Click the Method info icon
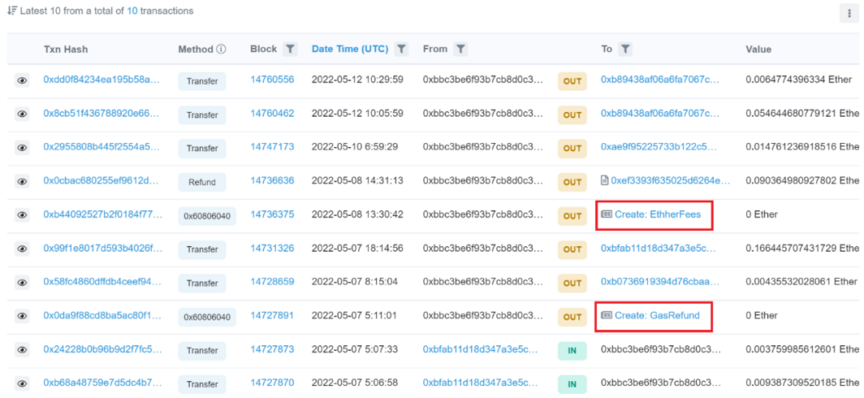The image size is (864, 398). click(221, 49)
